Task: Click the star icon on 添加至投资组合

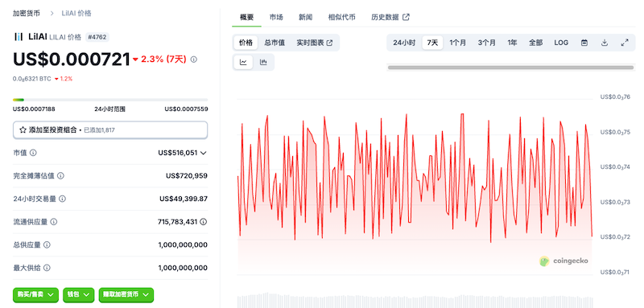Action: (23, 130)
